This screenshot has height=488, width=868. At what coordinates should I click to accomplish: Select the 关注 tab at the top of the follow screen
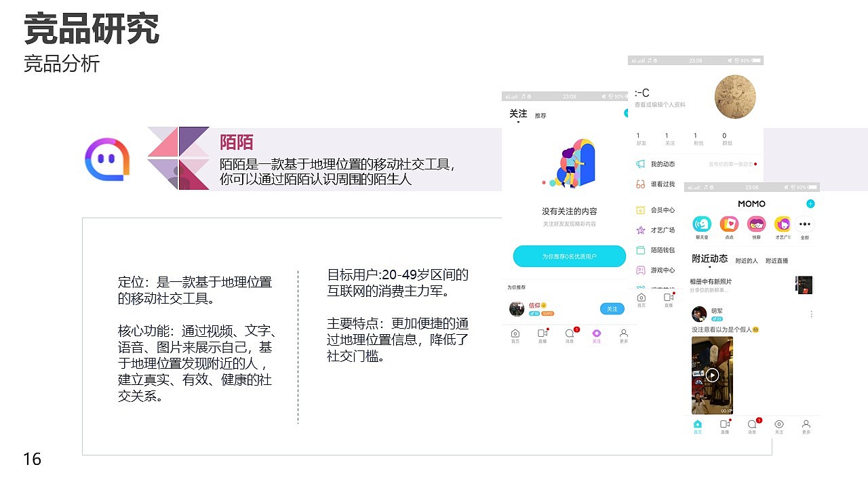[x=518, y=114]
